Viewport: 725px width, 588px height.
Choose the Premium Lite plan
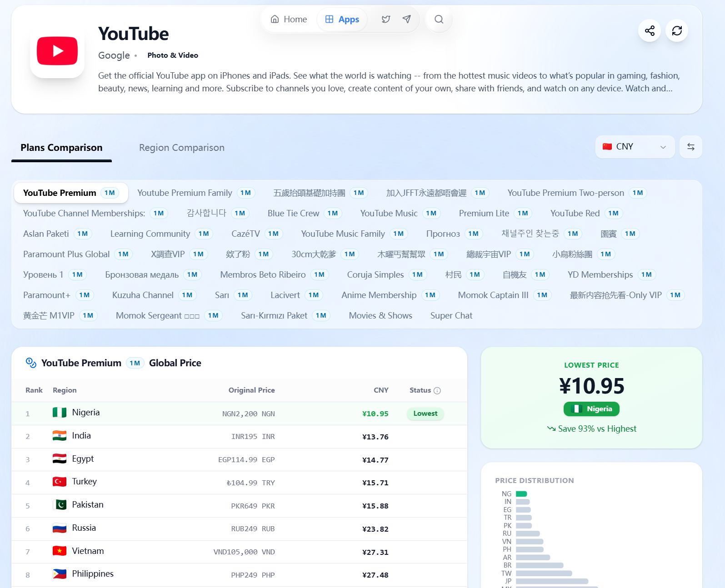(496, 213)
